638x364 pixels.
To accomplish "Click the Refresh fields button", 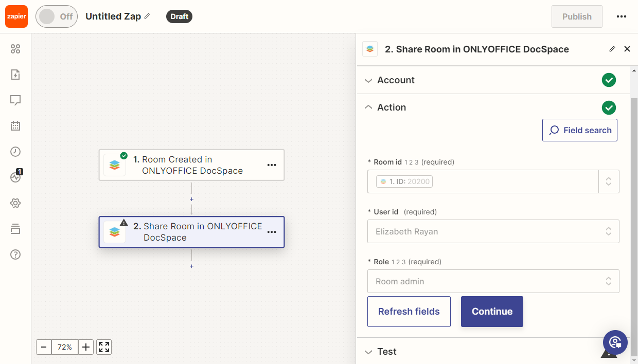I will [409, 312].
